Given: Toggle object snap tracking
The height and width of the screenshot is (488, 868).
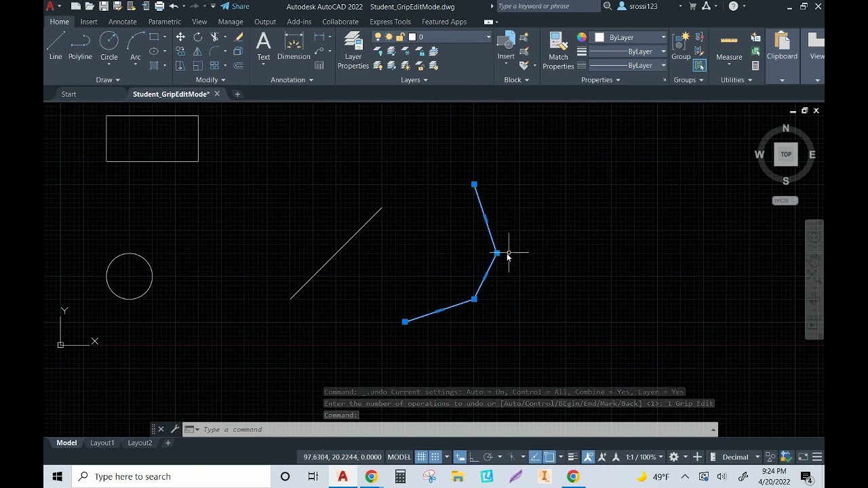Looking at the screenshot, I should [x=535, y=457].
